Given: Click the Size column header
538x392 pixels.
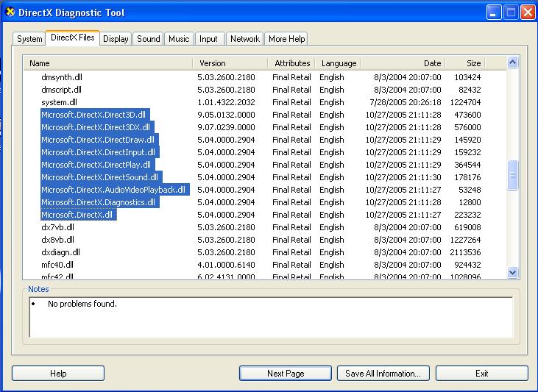Looking at the screenshot, I should tap(465, 63).
